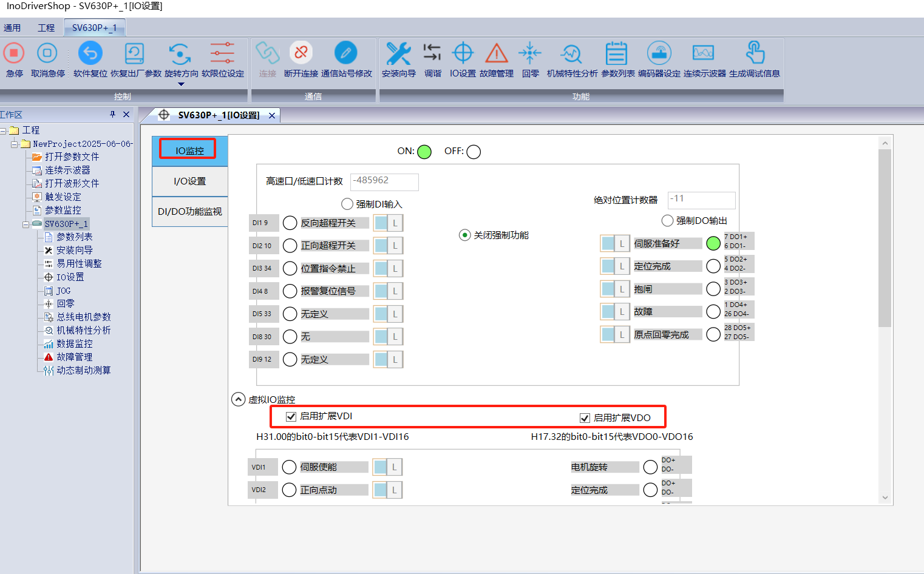Click the 高速口/低速口计数 value field
924x574 pixels.
384,181
